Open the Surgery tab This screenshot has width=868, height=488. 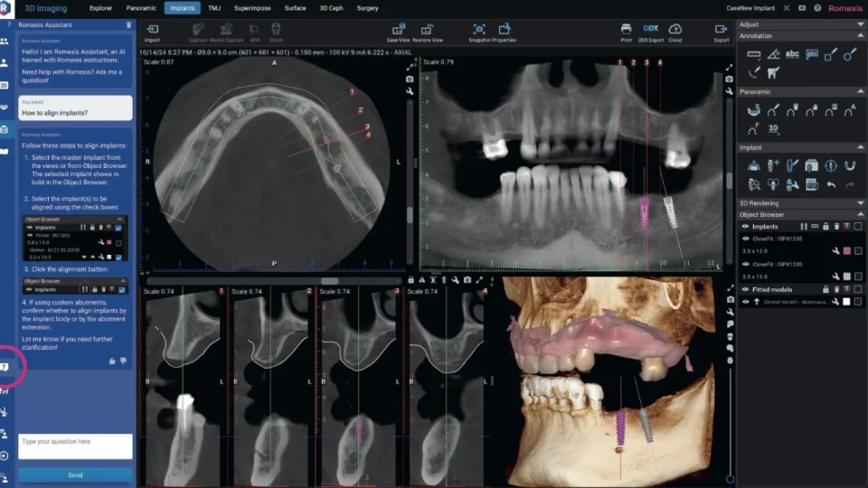tap(368, 8)
